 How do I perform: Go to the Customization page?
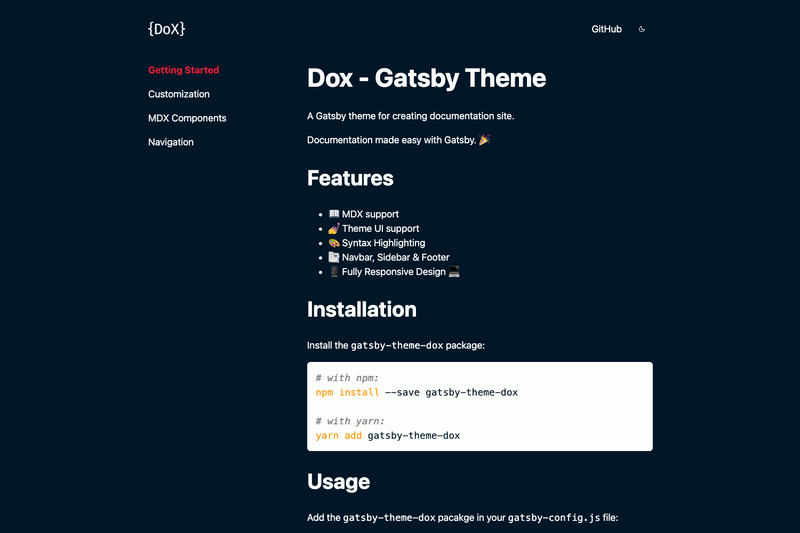point(179,94)
